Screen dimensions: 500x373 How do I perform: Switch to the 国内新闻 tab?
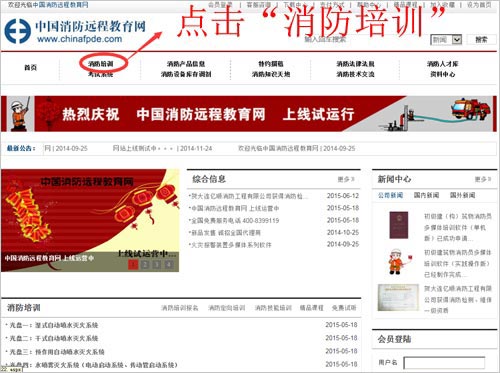[426, 195]
